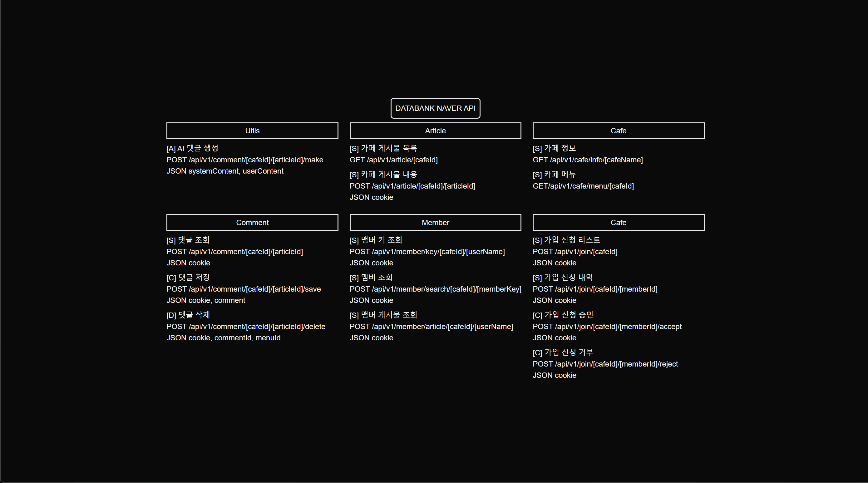Click GET /api/v1/article/[cafeId] path
The image size is (868, 483).
[393, 160]
